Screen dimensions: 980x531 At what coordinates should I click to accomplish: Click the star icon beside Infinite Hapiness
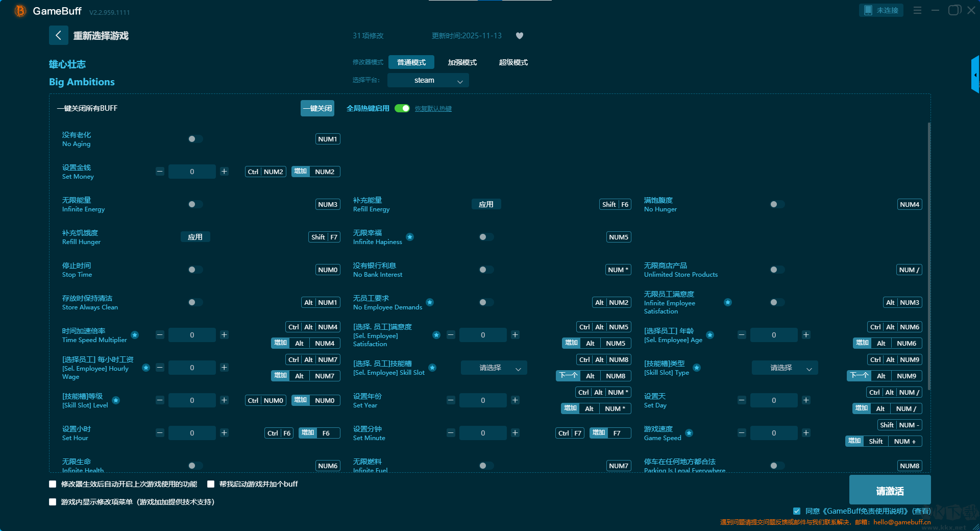(410, 237)
